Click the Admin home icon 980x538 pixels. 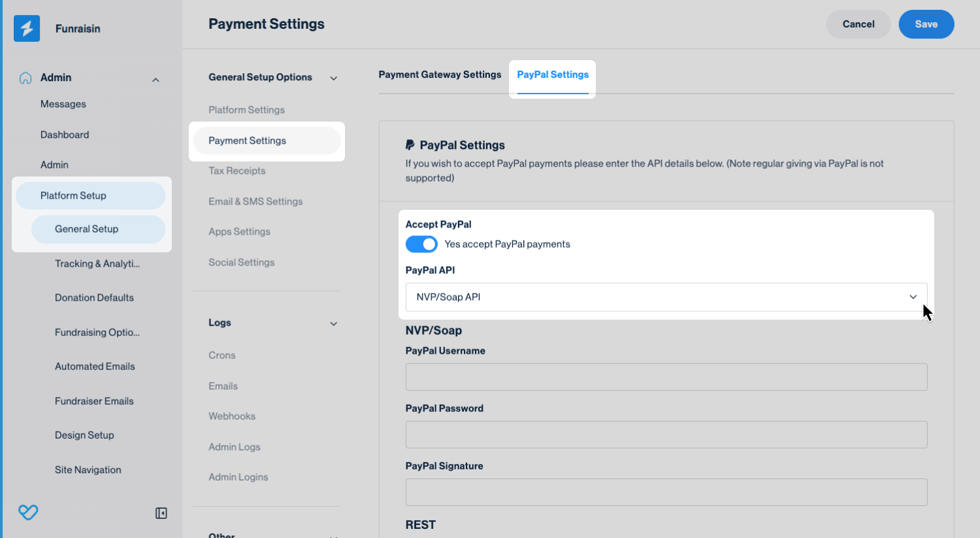(25, 78)
